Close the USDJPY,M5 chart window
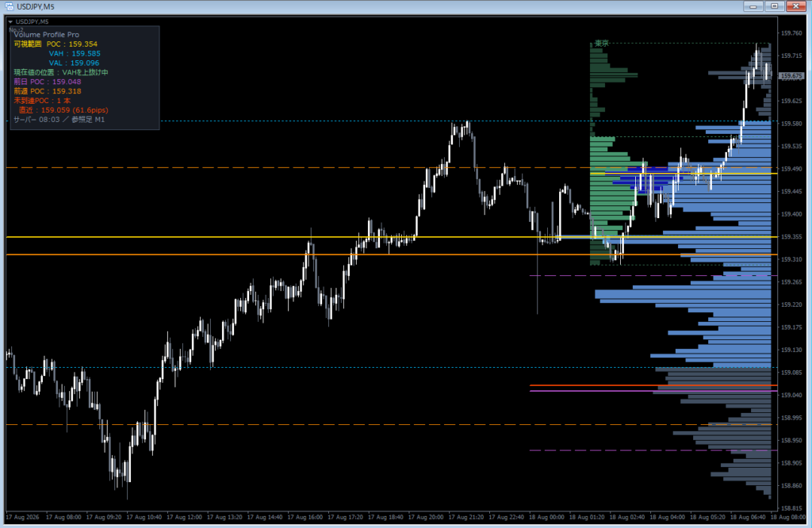Image resolution: width=812 pixels, height=528 pixels. pyautogui.click(x=795, y=6)
